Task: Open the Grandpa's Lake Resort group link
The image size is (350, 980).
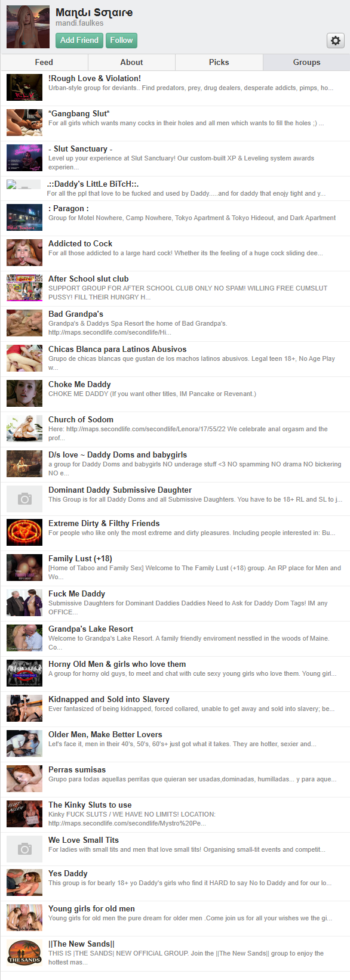Action: click(x=91, y=629)
